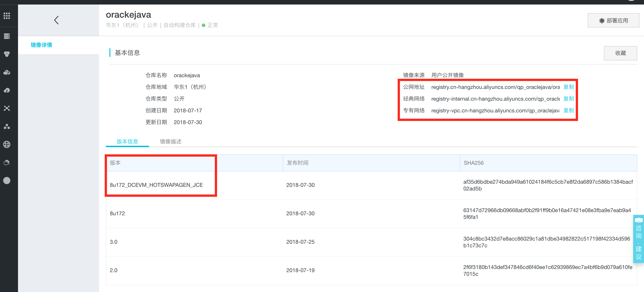Image resolution: width=644 pixels, height=292 pixels.
Task: Click the server stack sidebar icon
Action: (x=7, y=36)
